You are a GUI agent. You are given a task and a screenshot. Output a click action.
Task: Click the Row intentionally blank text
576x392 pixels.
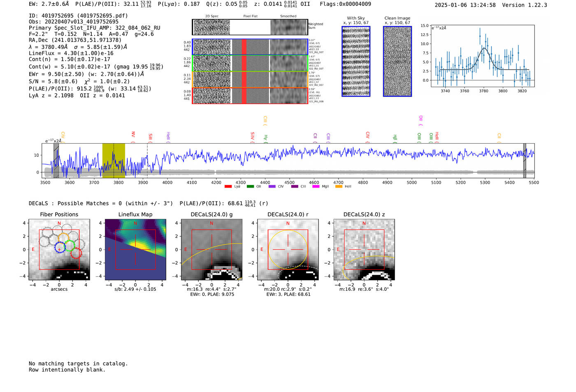click(67, 370)
